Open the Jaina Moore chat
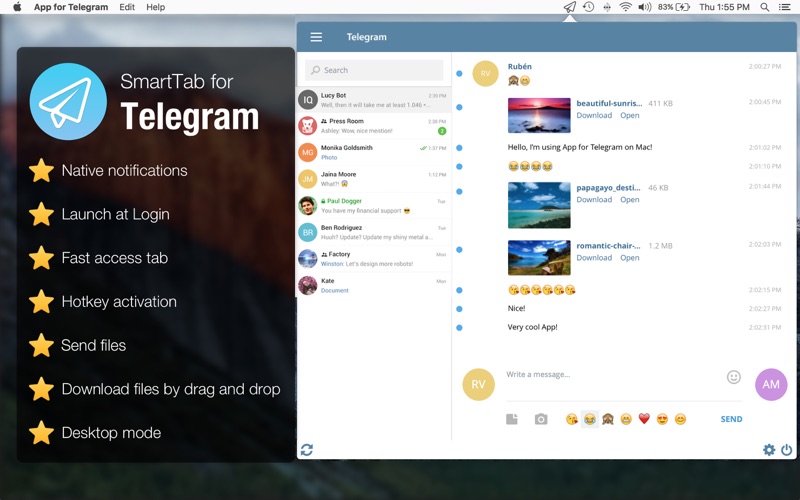 (x=373, y=179)
